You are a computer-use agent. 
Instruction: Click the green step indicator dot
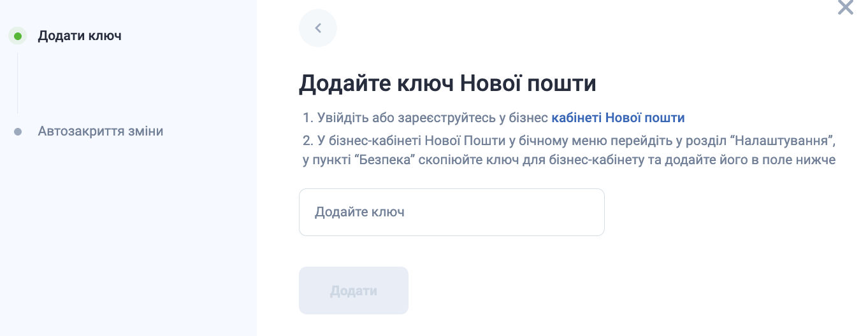[x=18, y=36]
